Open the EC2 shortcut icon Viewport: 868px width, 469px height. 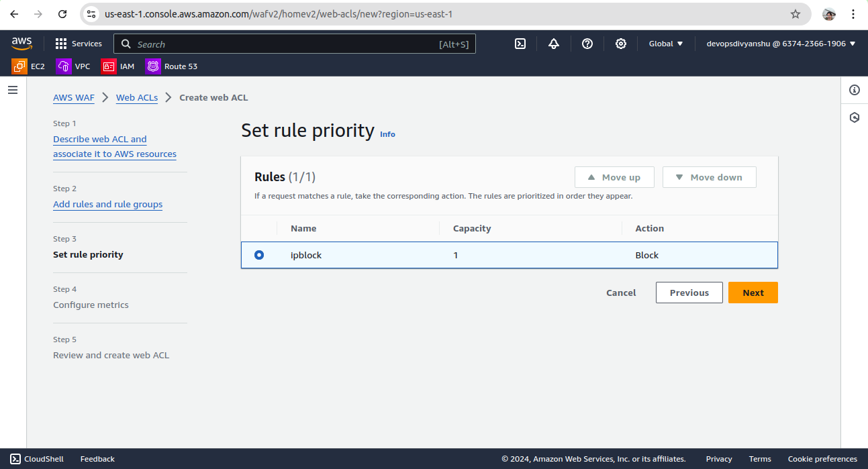[x=19, y=66]
